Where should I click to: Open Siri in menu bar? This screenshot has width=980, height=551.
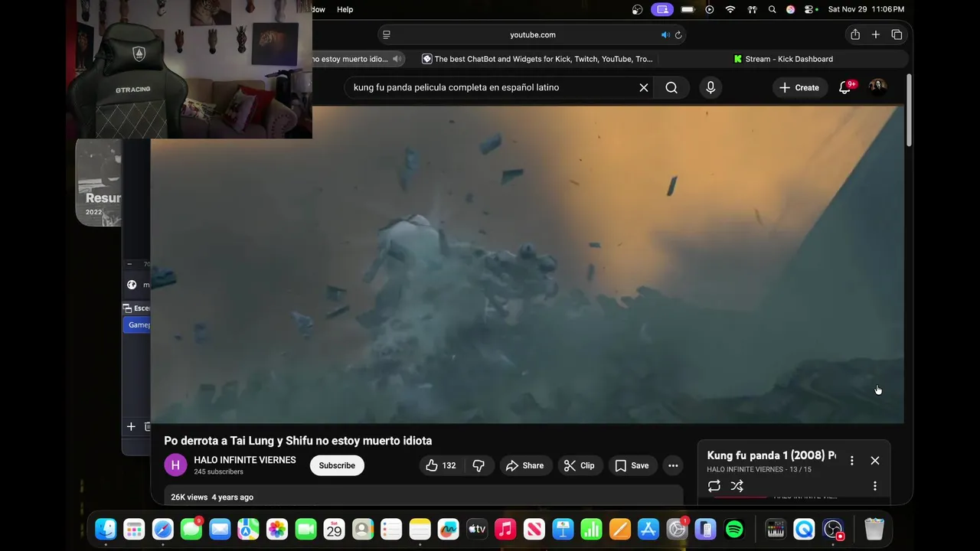791,9
